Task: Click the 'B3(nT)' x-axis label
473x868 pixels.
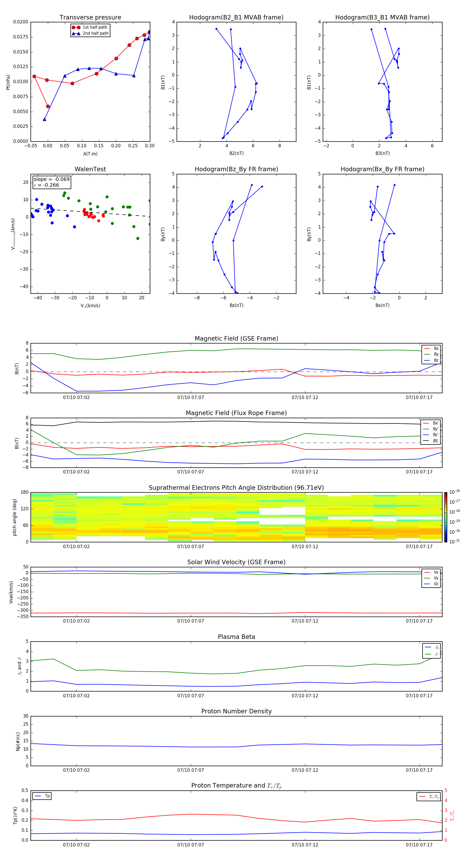Action: [382, 153]
